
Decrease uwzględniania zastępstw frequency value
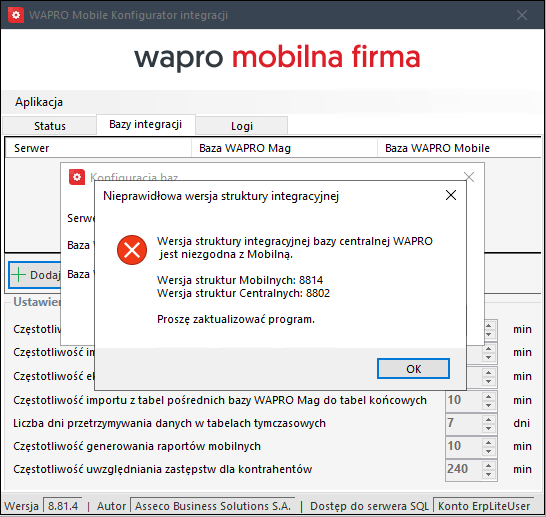[x=488, y=474]
